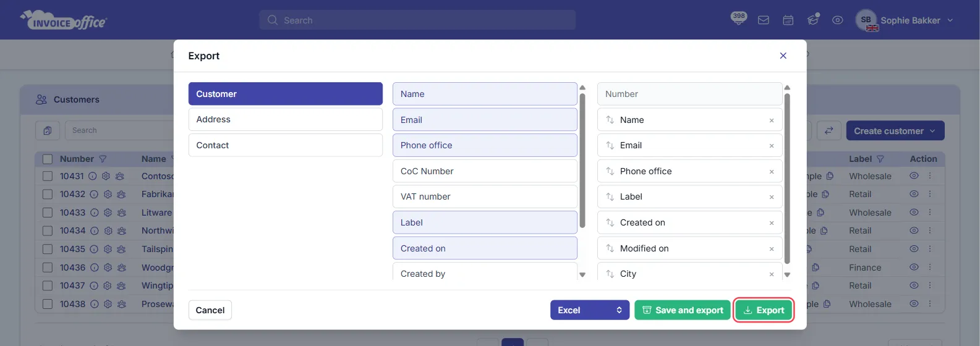Image resolution: width=980 pixels, height=346 pixels.
Task: Click the Label column filter icon
Action: (x=880, y=159)
